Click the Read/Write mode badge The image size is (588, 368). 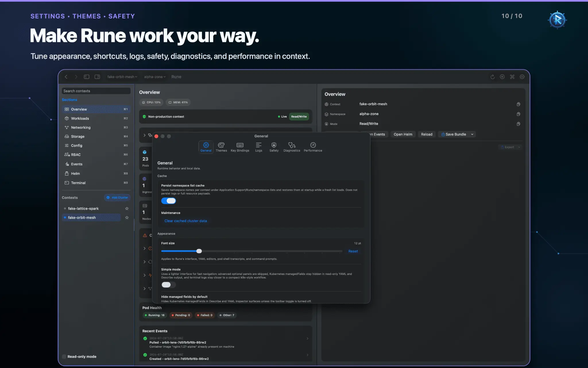299,116
